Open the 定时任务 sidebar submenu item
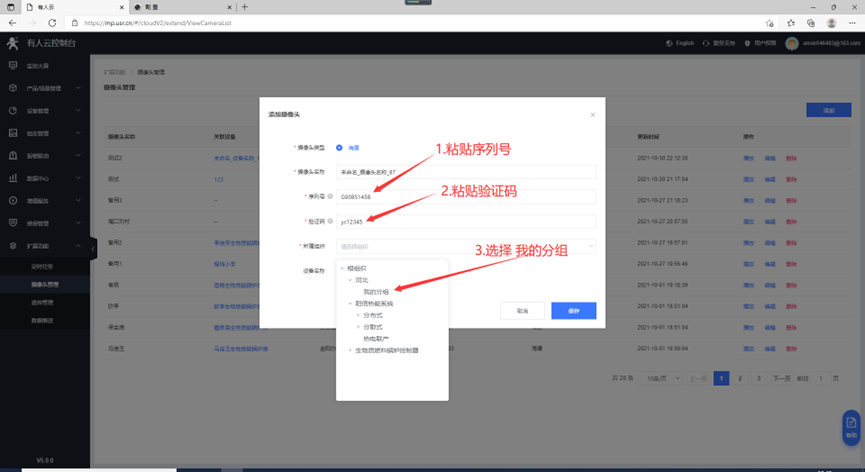The height and width of the screenshot is (472, 865). [42, 266]
